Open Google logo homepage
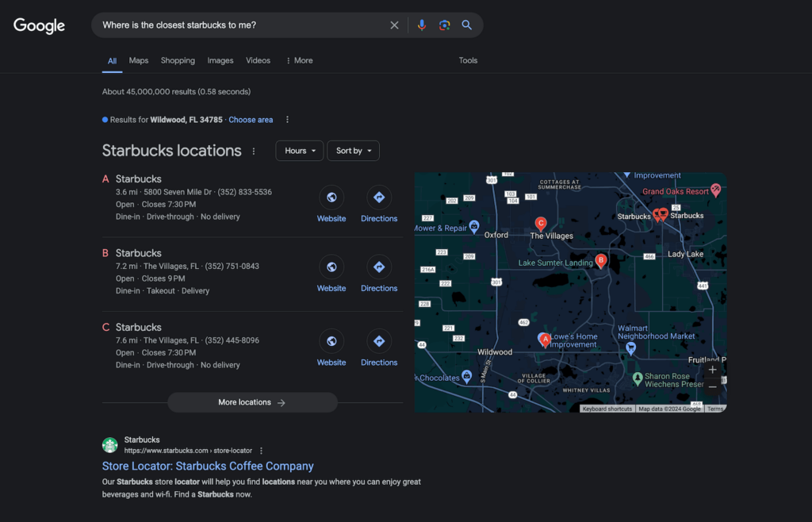 pos(40,25)
